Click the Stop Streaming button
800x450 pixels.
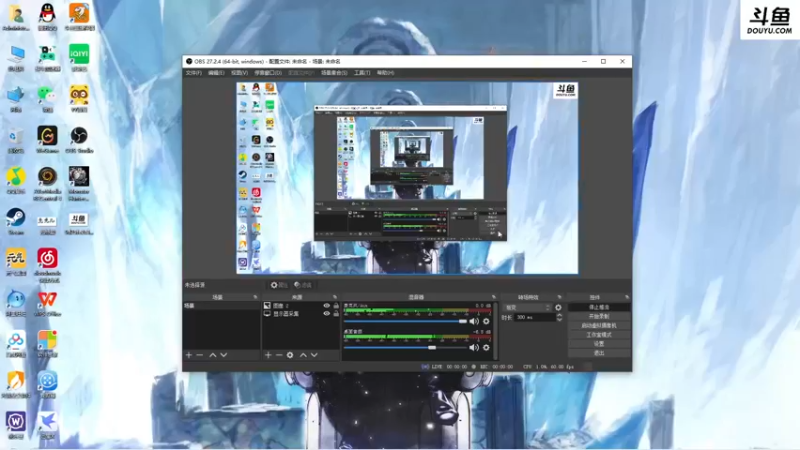(599, 307)
